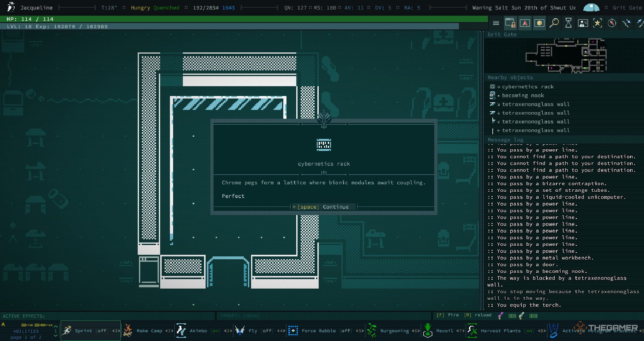The image size is (644, 341).
Task: Click the grey pistol weapon icon
Action: [x=521, y=315]
